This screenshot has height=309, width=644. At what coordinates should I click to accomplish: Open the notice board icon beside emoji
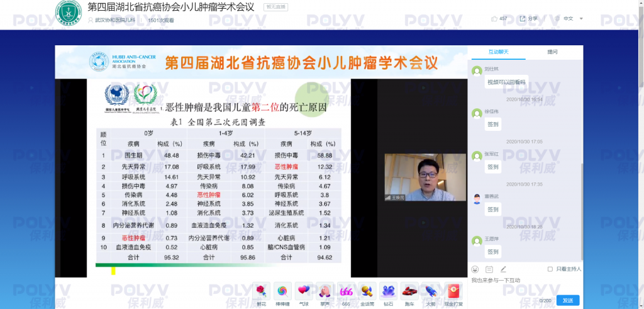point(489,269)
